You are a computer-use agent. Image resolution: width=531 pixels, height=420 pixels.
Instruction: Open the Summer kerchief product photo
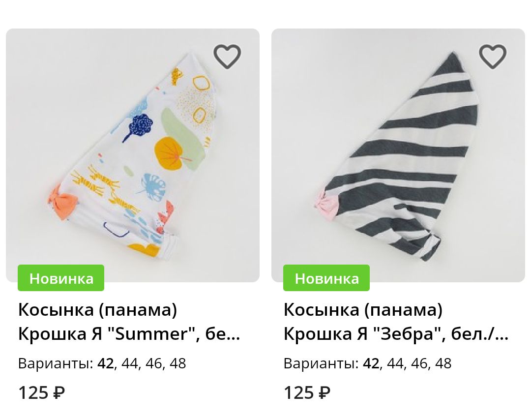(x=133, y=155)
